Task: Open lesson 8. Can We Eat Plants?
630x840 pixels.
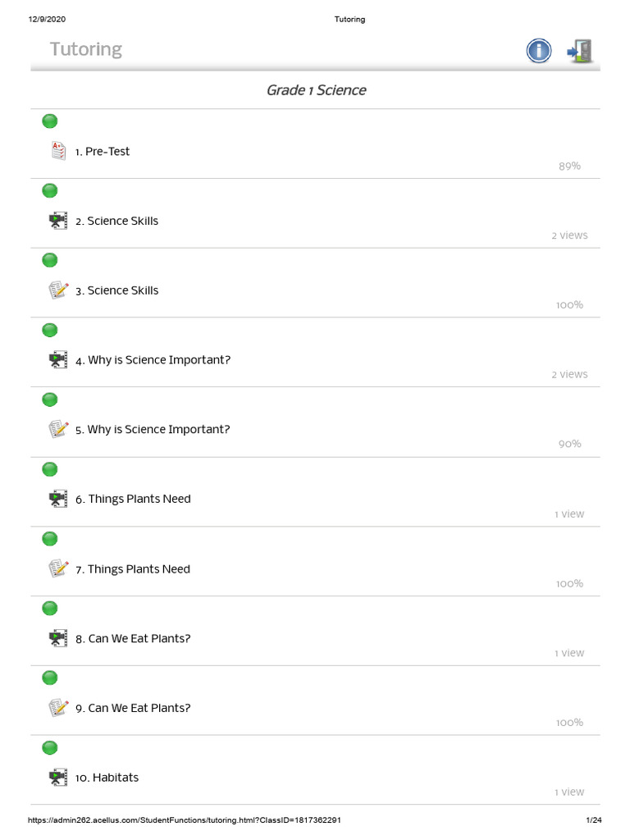Action: click(133, 639)
